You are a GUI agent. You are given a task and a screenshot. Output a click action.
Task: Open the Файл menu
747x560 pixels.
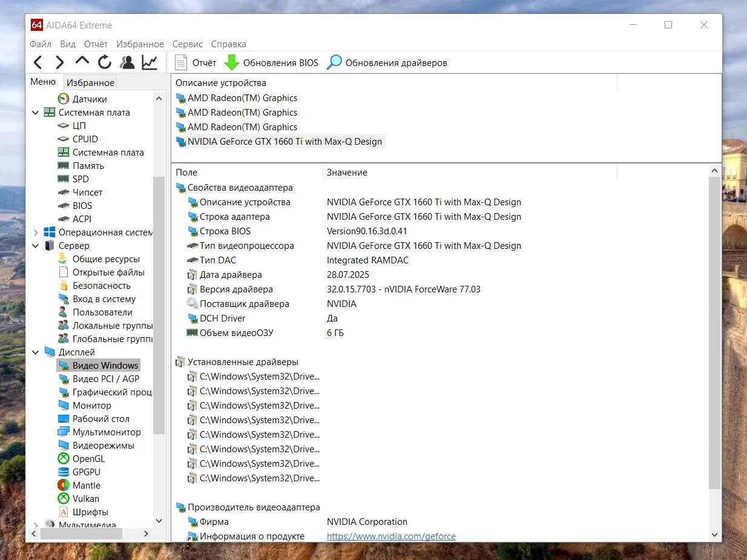tap(41, 44)
